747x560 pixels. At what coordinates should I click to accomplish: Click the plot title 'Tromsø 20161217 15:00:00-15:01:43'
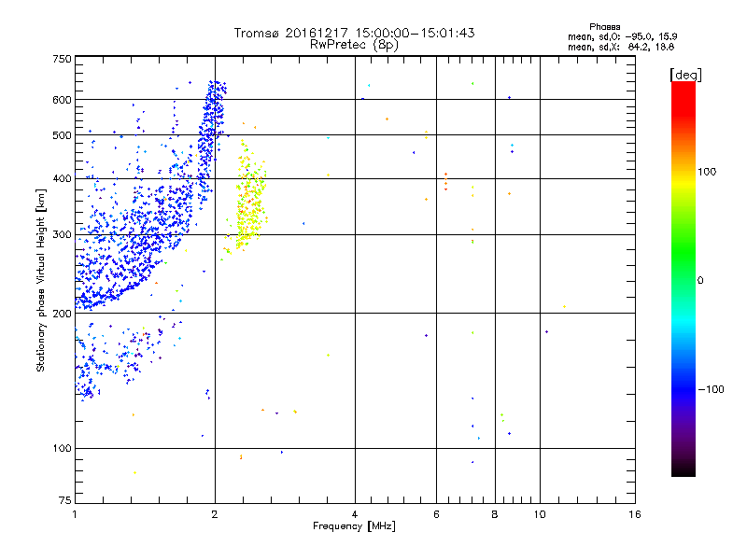(354, 33)
